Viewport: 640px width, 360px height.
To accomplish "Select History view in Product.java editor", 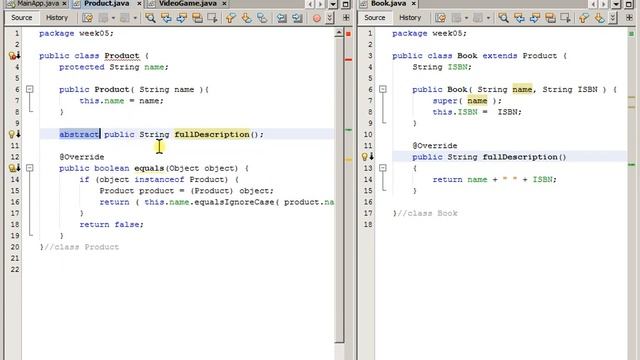I will 57,18.
